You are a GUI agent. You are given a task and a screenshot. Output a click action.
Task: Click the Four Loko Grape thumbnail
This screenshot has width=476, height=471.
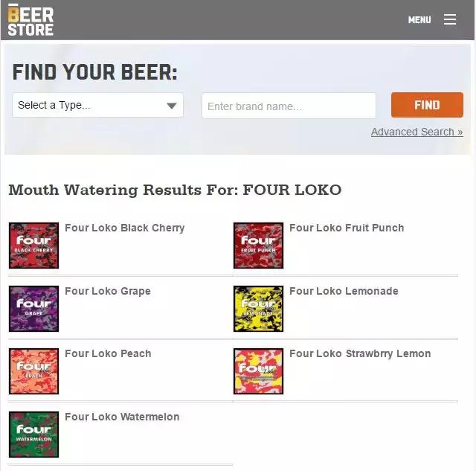[x=33, y=308]
